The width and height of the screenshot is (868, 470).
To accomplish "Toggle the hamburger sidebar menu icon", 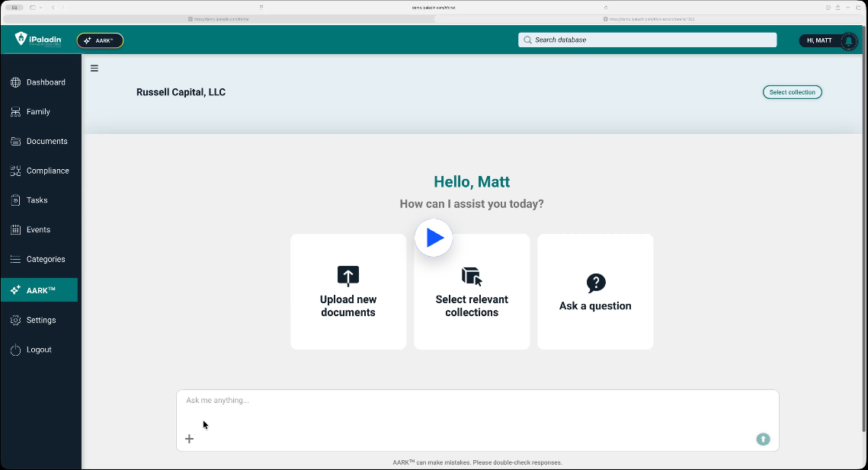I will pyautogui.click(x=94, y=68).
